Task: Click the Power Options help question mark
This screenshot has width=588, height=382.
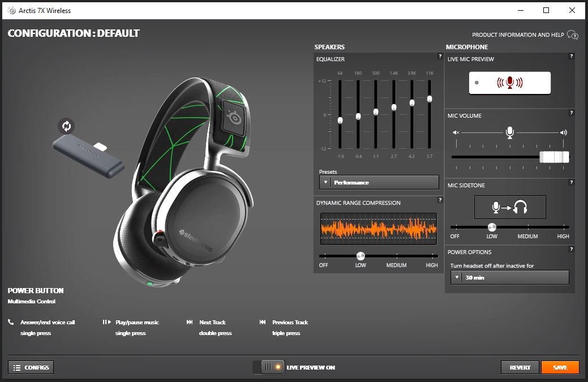Action: click(571, 250)
